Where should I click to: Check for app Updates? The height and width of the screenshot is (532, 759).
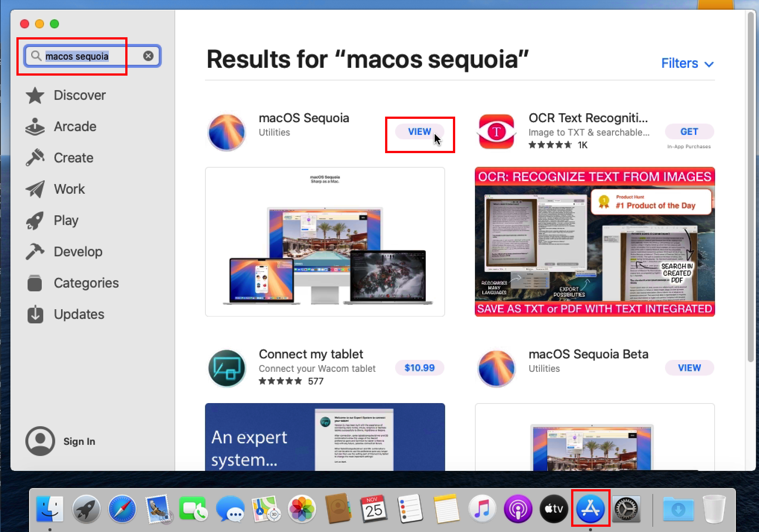pyautogui.click(x=79, y=314)
